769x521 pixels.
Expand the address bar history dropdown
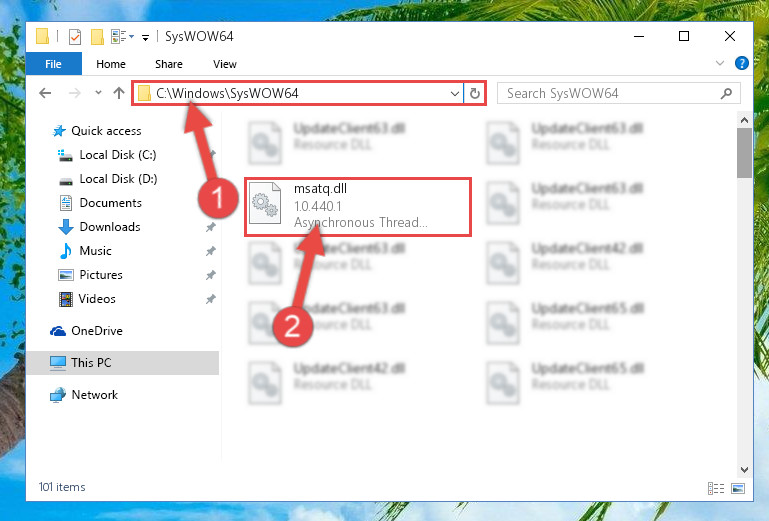[x=455, y=93]
